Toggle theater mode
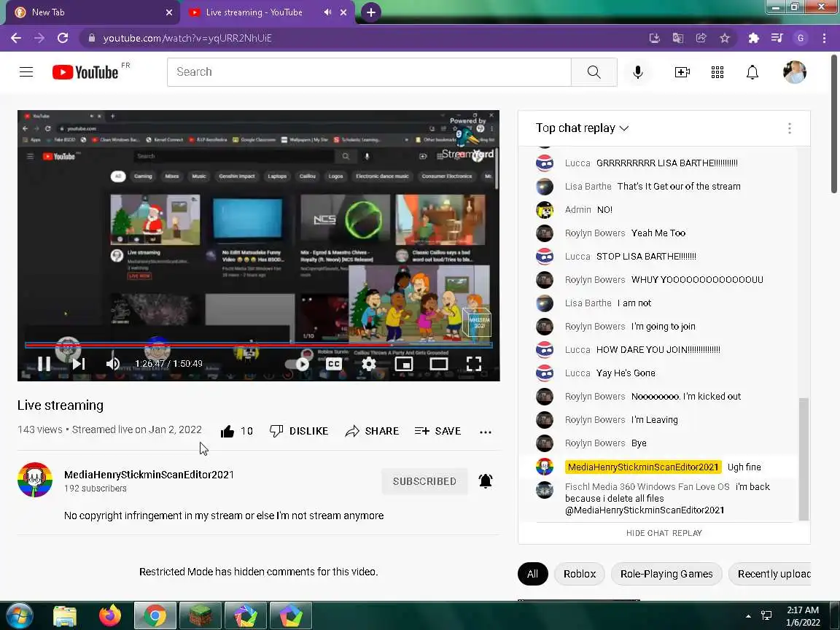The height and width of the screenshot is (630, 840). [x=439, y=364]
